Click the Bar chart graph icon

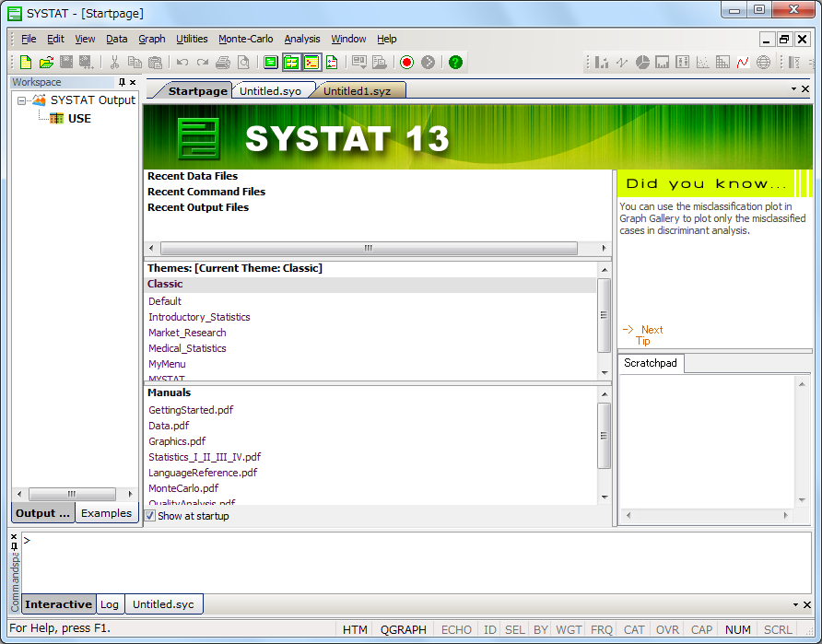(602, 63)
